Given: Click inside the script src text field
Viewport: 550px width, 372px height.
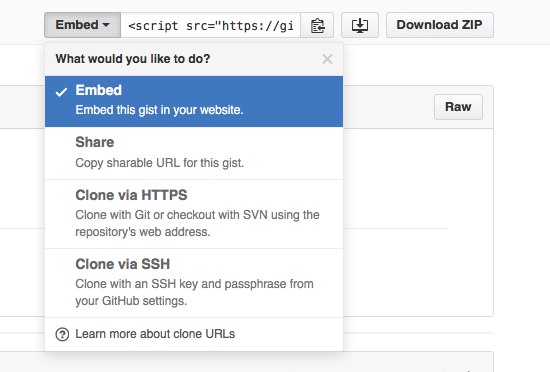Looking at the screenshot, I should tap(210, 25).
